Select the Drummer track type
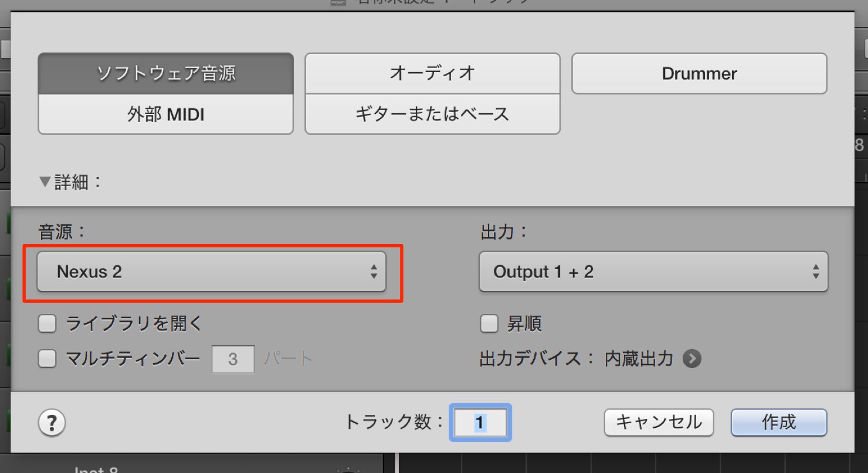This screenshot has width=868, height=473. [x=699, y=73]
